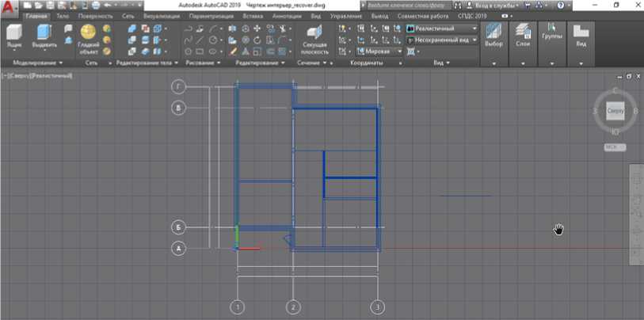Open the Section Plane (Секущая плоскость) tool
This screenshot has height=320, width=644.
coord(314,36)
